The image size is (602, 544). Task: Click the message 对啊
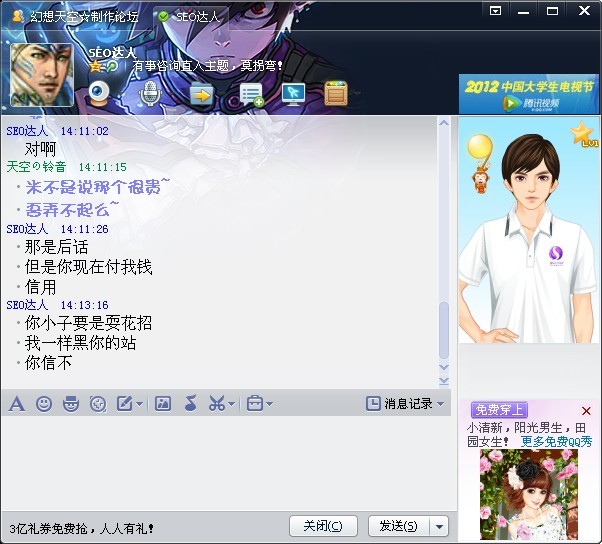click(x=40, y=149)
